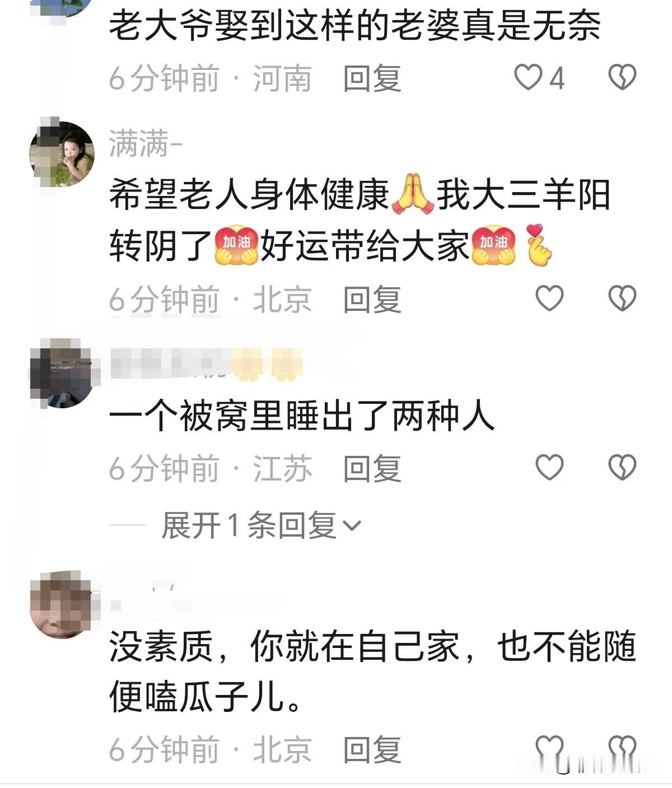Screen dimensions: 672x788
Task: Like the 一个被窝里睡出了两种人 comment
Action: (x=549, y=467)
